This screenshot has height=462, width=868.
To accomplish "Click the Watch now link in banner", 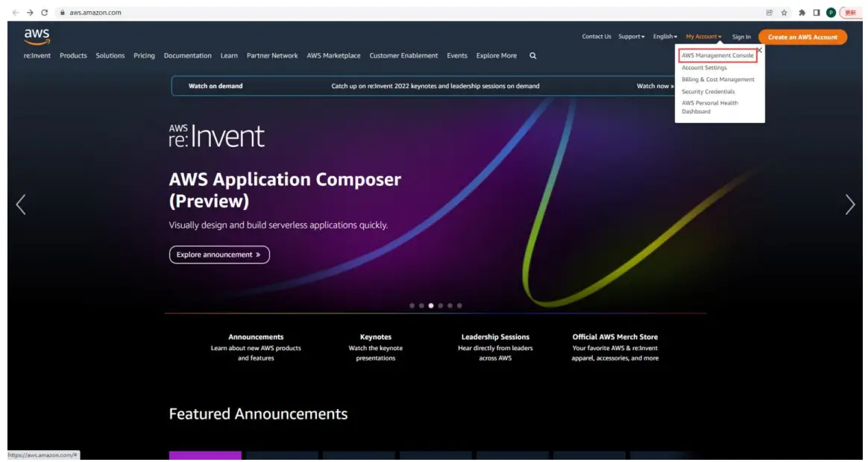I will pos(655,86).
